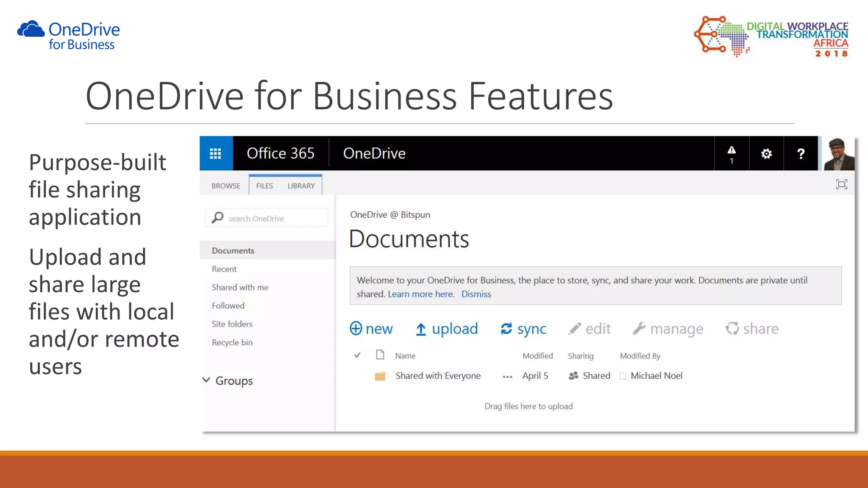868x488 pixels.
Task: Click the OneDrive header title
Action: click(374, 153)
